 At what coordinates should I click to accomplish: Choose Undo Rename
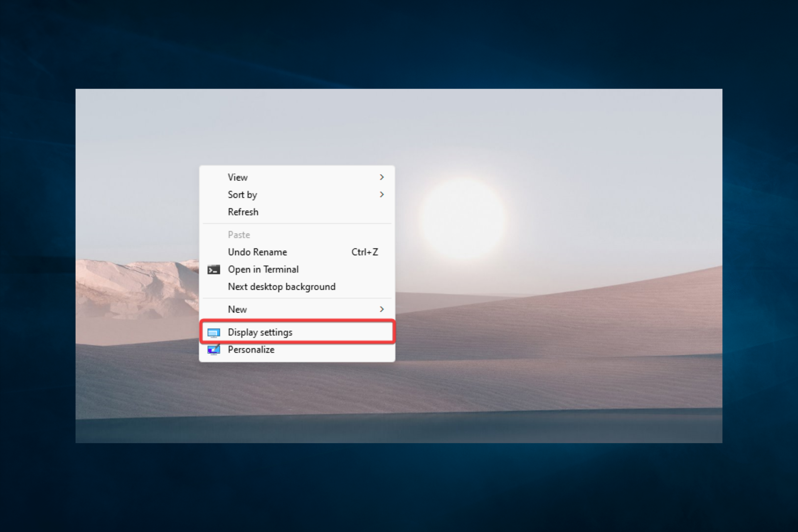click(x=257, y=252)
